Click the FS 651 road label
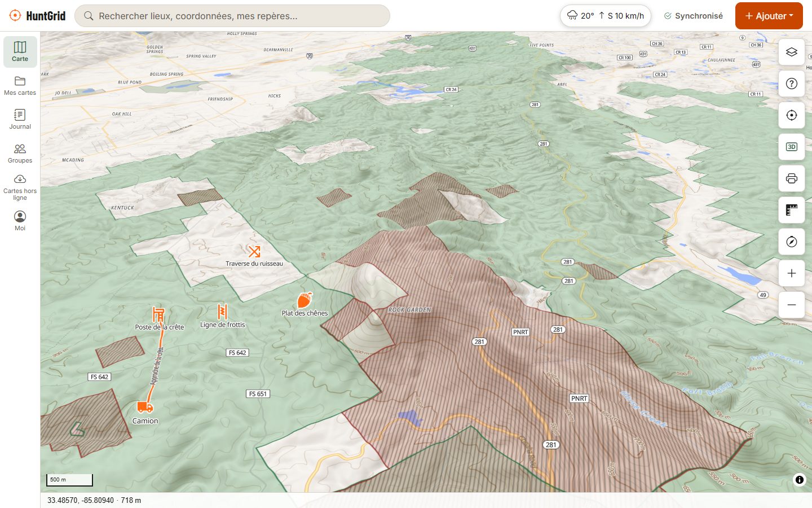 [x=258, y=394]
